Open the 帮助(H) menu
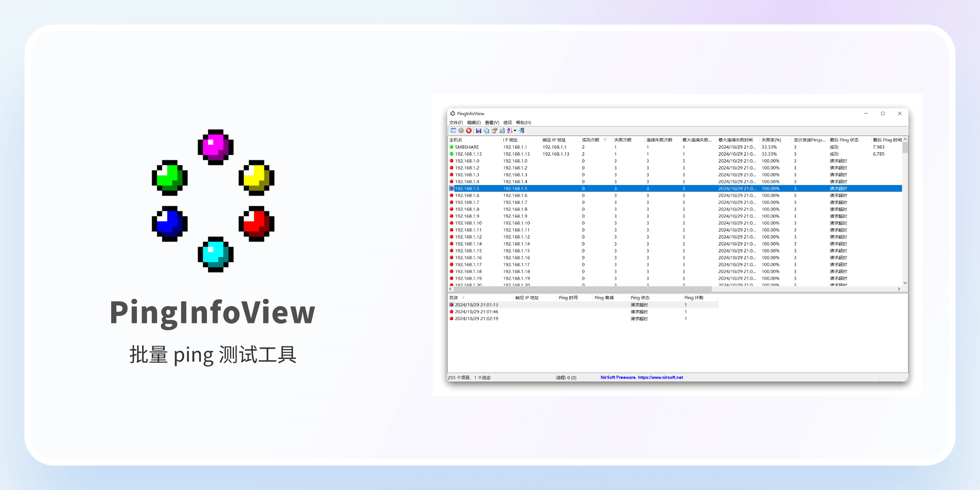This screenshot has height=490, width=980. click(x=523, y=122)
